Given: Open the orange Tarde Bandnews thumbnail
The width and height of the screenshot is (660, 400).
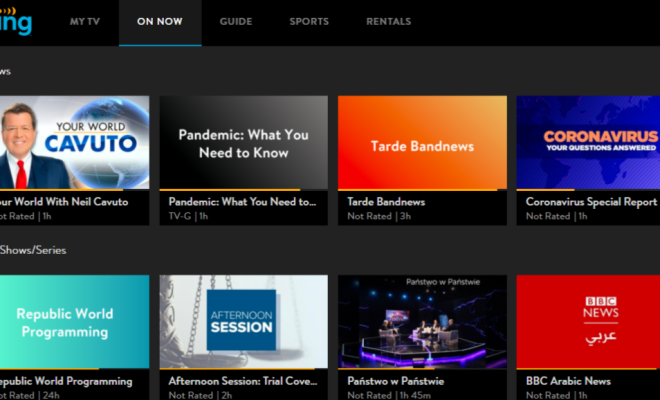Looking at the screenshot, I should point(422,142).
